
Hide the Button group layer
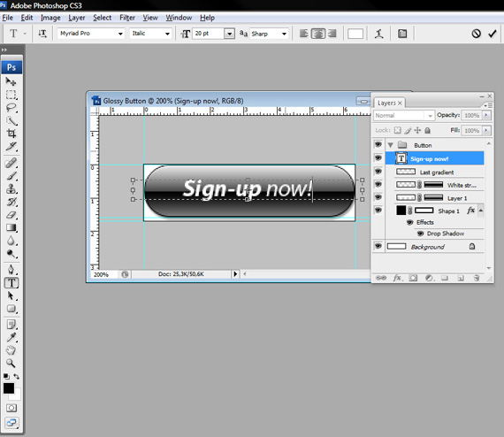pyautogui.click(x=378, y=144)
